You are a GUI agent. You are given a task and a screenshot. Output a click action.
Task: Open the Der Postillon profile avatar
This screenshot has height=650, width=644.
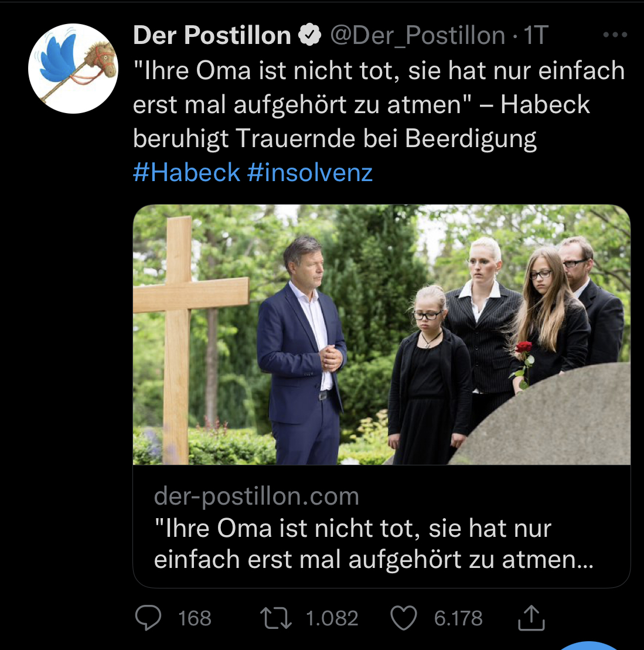pos(73,69)
